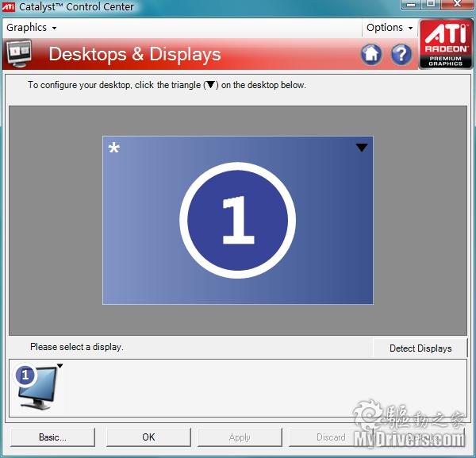Expand triangle menu on desktop 1
The image size is (476, 458).
pyautogui.click(x=362, y=148)
